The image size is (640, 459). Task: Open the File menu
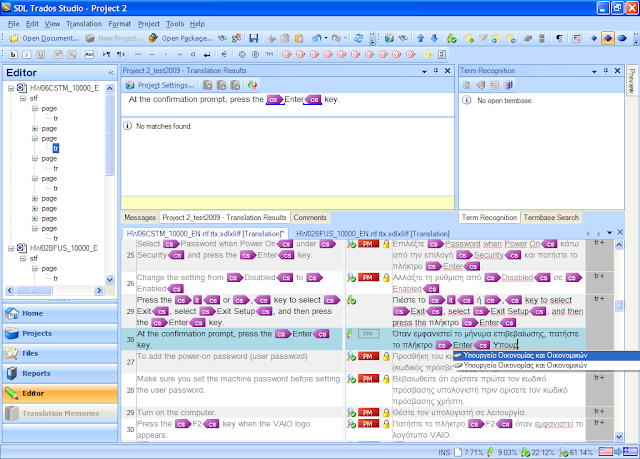click(x=13, y=24)
